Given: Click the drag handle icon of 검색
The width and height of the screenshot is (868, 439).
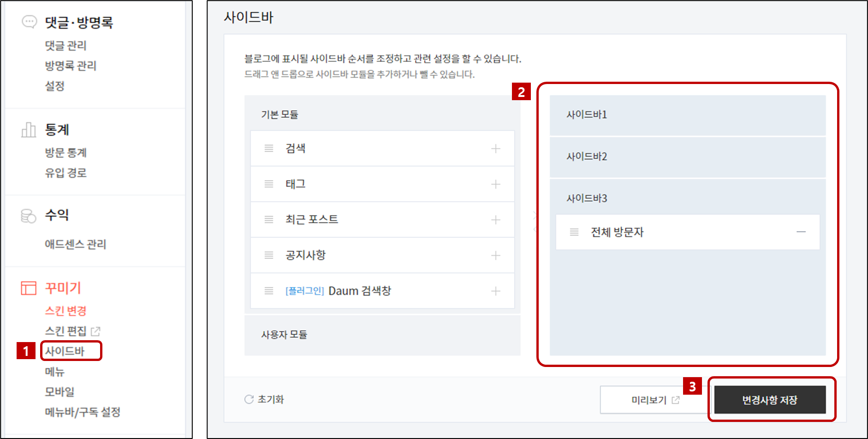Looking at the screenshot, I should (269, 148).
